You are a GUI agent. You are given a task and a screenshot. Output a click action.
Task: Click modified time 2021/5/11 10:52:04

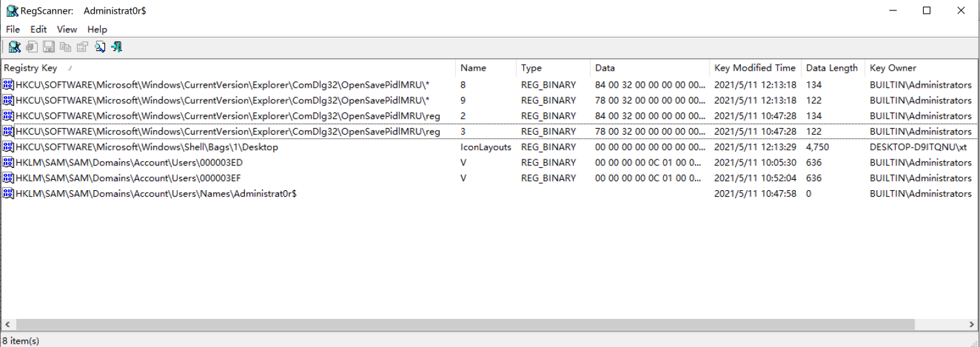pos(755,178)
